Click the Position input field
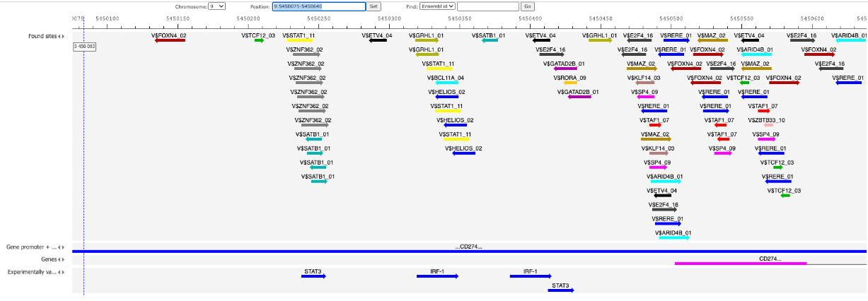The height and width of the screenshot is (301, 868). tap(318, 6)
